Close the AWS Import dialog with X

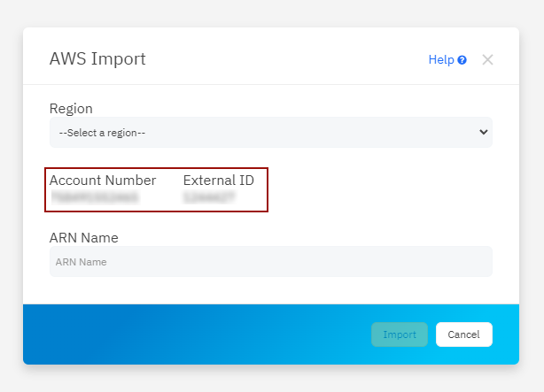[487, 60]
